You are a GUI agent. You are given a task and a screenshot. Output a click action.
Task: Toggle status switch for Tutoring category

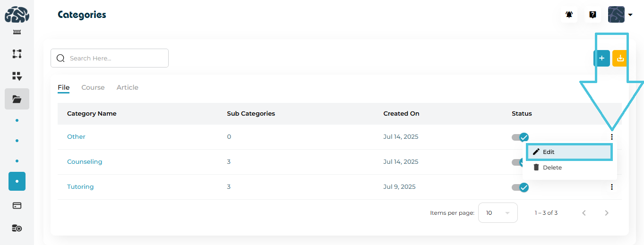[x=520, y=187]
